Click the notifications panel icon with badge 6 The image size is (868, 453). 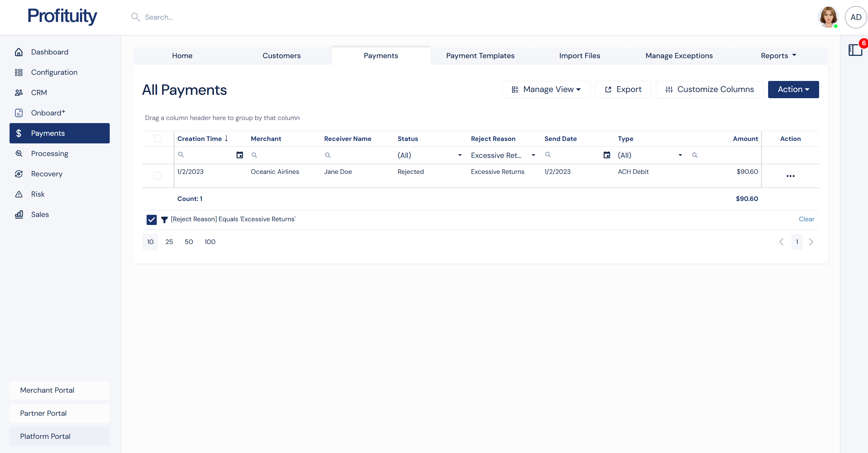855,50
